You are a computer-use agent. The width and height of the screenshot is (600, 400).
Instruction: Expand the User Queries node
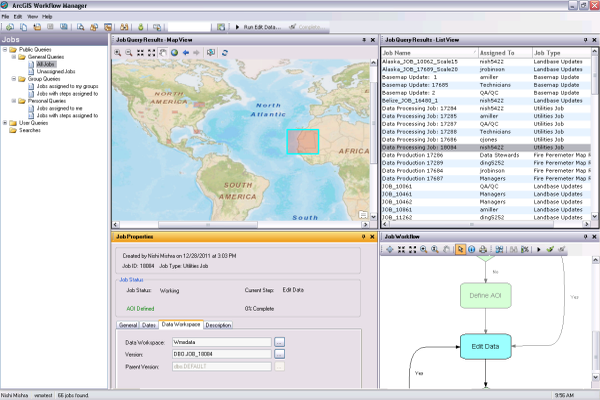[x=6, y=122]
